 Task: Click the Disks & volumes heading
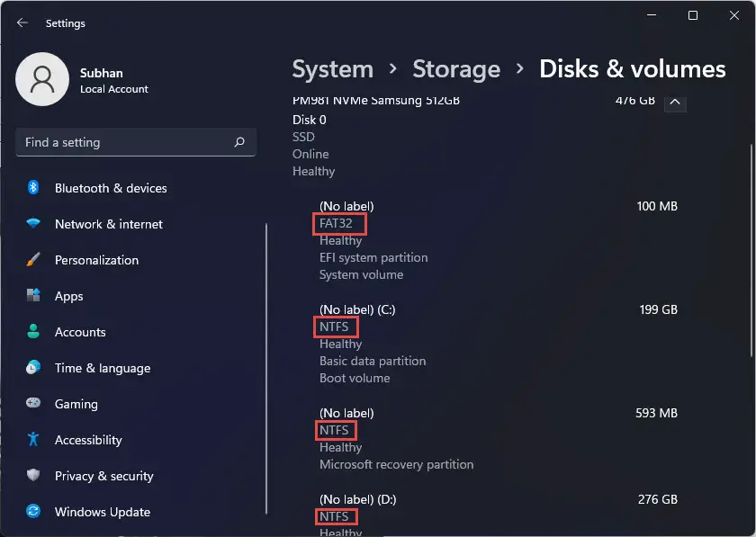click(x=632, y=69)
